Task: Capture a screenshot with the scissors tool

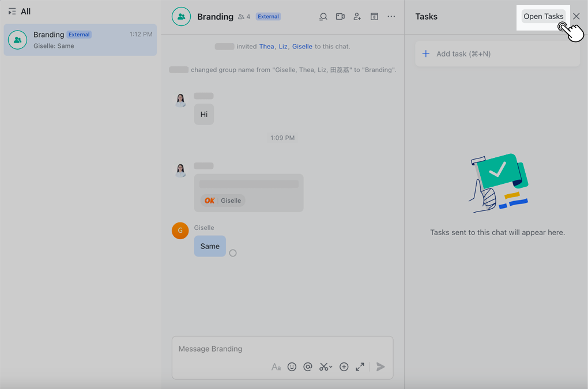Action: tap(323, 367)
